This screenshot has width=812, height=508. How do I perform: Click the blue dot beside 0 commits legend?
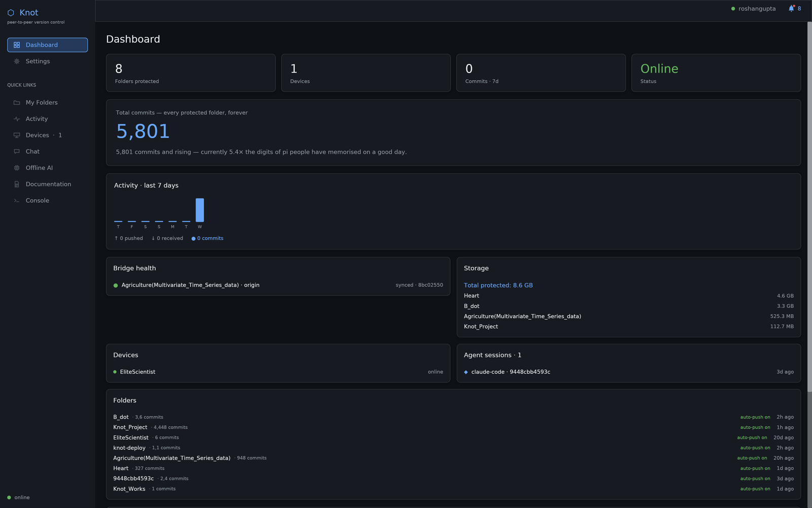pos(193,239)
